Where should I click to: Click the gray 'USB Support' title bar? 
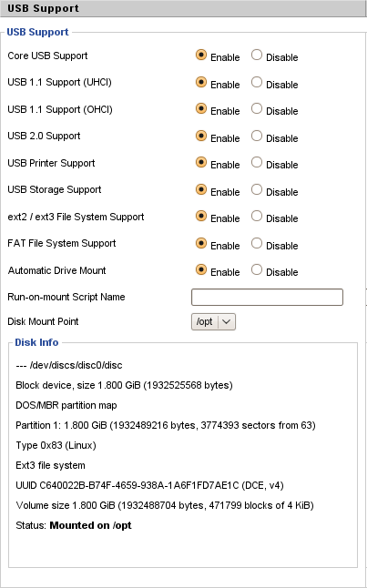click(184, 8)
